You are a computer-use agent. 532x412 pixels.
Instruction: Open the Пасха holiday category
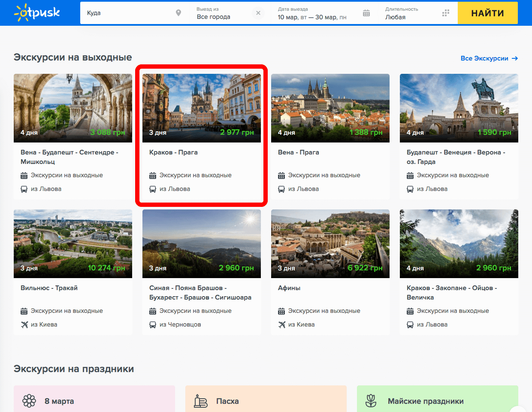[x=266, y=399]
